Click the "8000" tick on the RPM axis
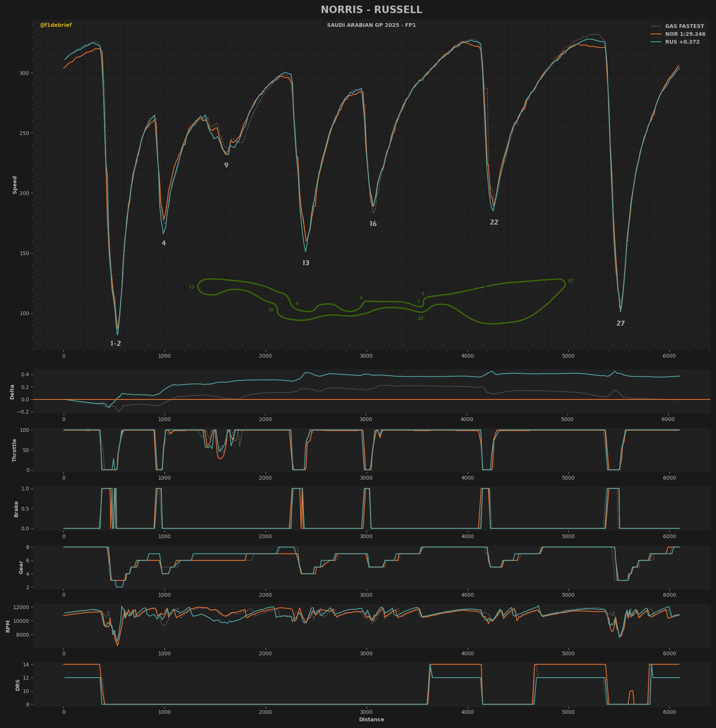The height and width of the screenshot is (728, 716). [23, 635]
